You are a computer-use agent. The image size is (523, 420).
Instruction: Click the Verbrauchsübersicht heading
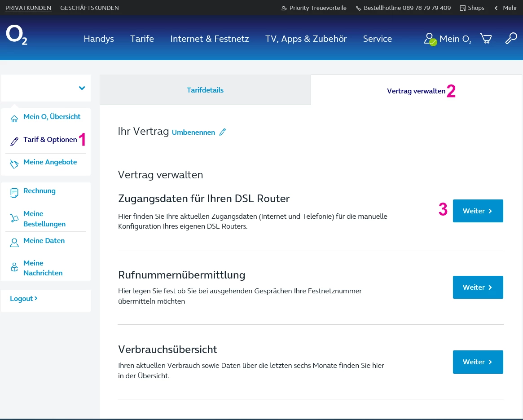point(167,349)
